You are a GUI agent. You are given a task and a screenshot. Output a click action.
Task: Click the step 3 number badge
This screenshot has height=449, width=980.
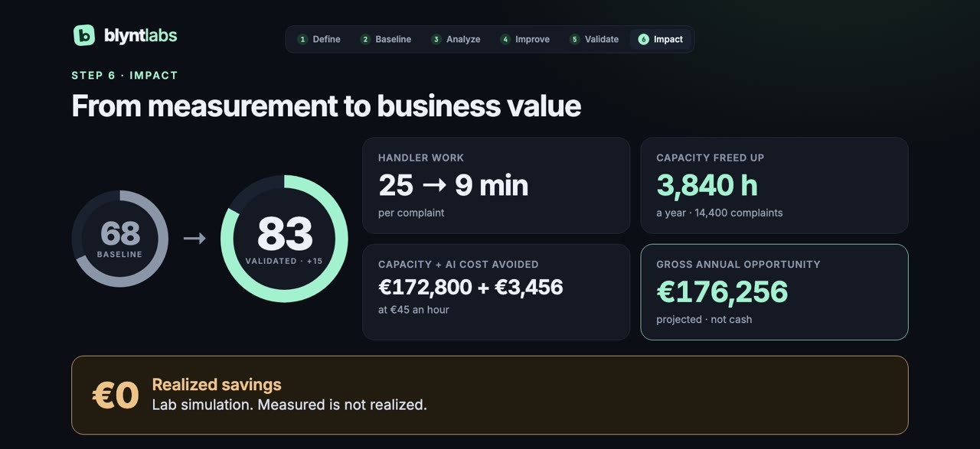pyautogui.click(x=436, y=39)
